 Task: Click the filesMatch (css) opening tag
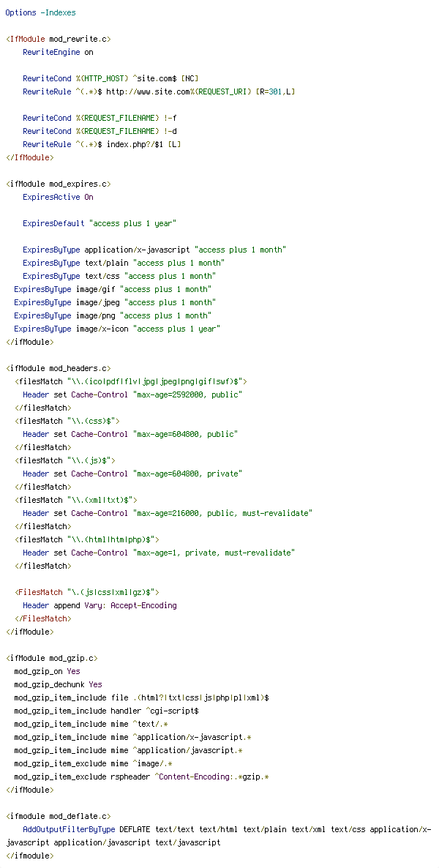point(67,421)
